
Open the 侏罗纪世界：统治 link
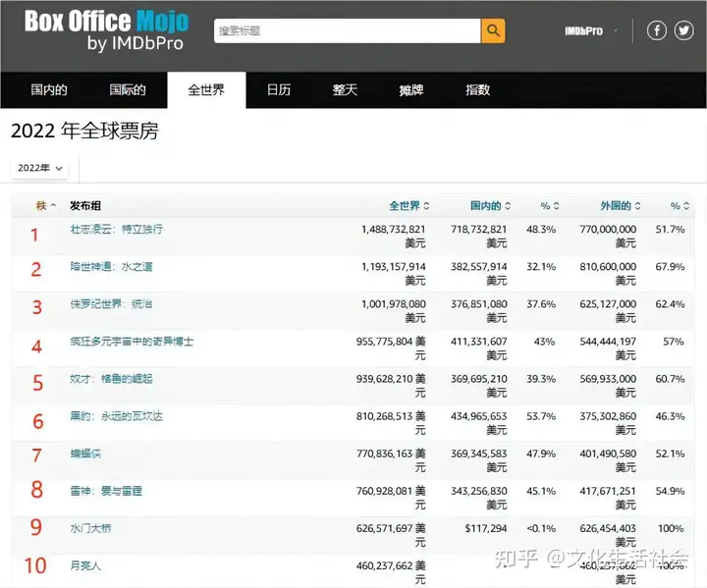coord(111,304)
